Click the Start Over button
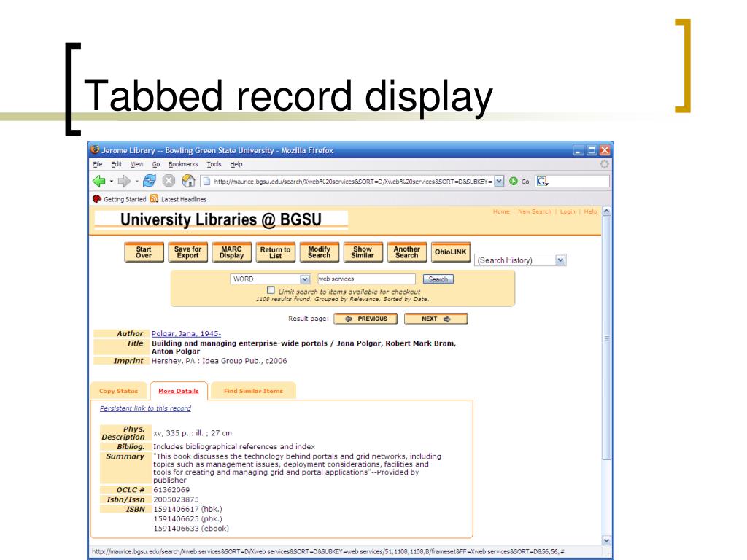 (144, 252)
